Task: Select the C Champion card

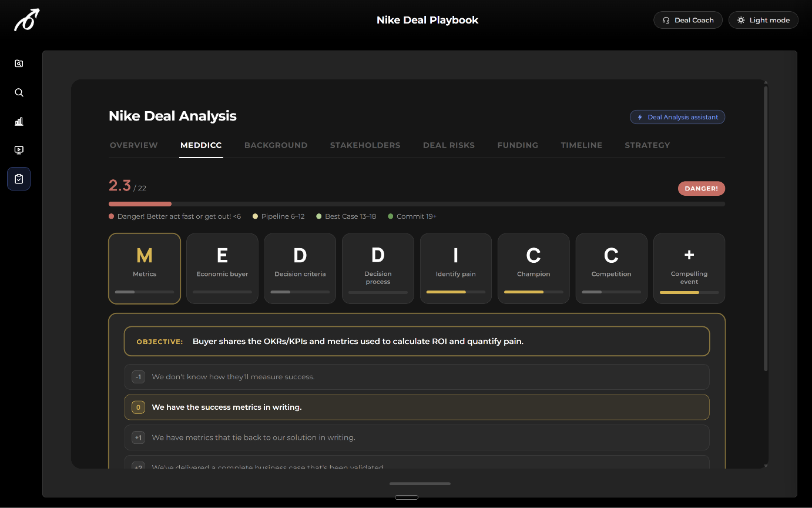Action: (533, 269)
